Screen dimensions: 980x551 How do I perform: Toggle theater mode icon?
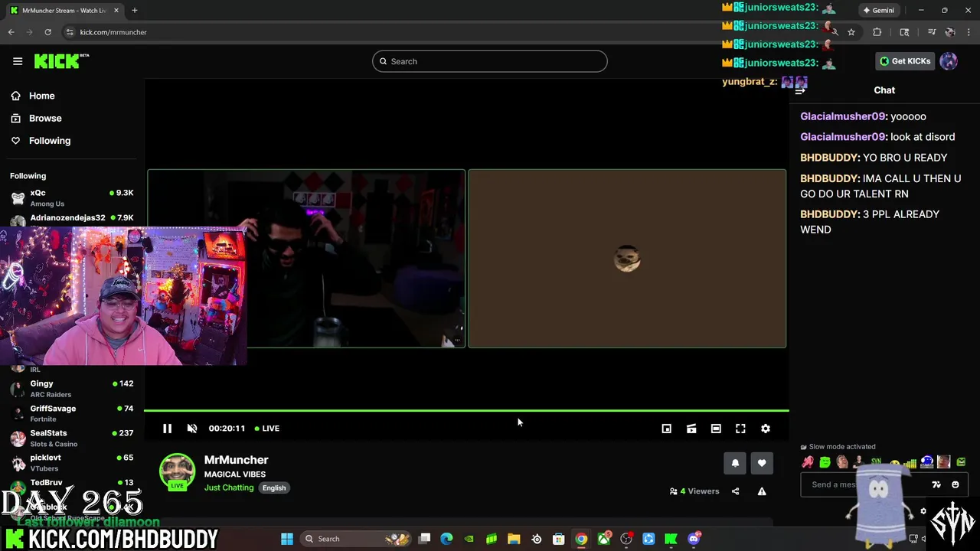click(716, 429)
